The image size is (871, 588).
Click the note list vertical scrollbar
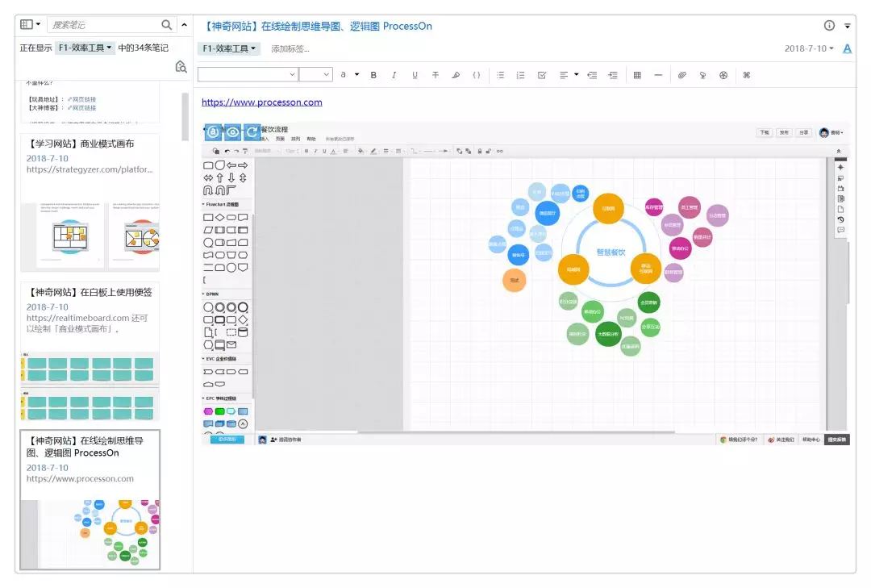coord(185,117)
